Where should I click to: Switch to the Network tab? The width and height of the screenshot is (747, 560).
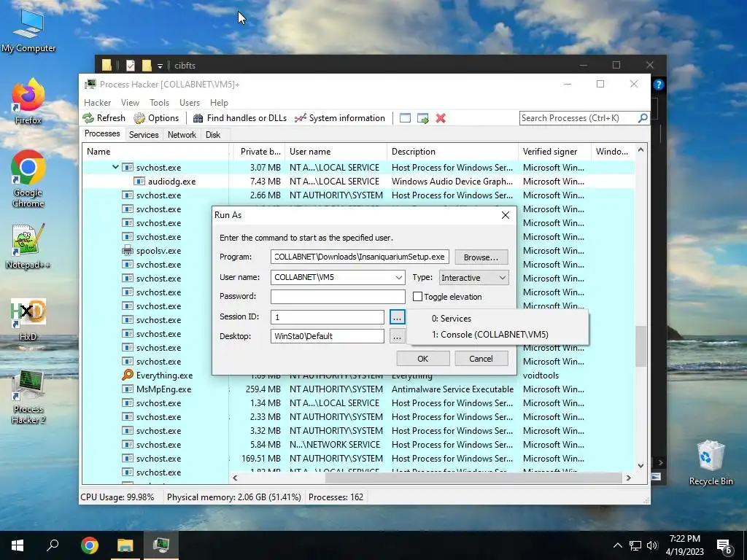tap(182, 135)
